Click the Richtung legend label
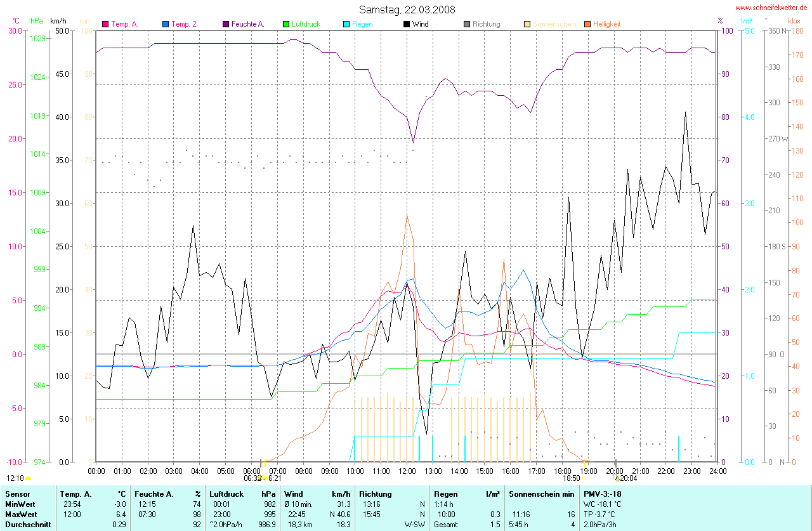Image resolution: width=812 pixels, height=531 pixels. pos(487,24)
